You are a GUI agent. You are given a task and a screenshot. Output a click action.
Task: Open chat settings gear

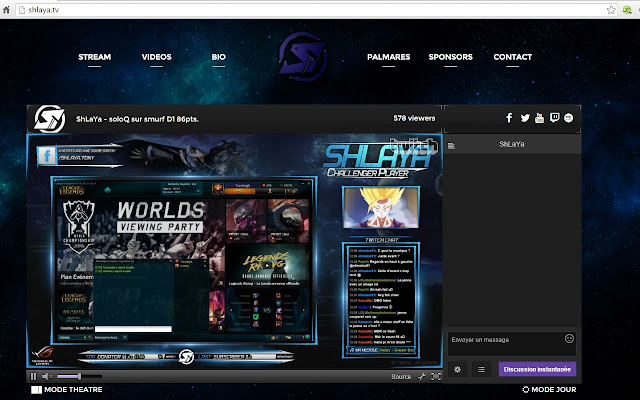point(457,369)
